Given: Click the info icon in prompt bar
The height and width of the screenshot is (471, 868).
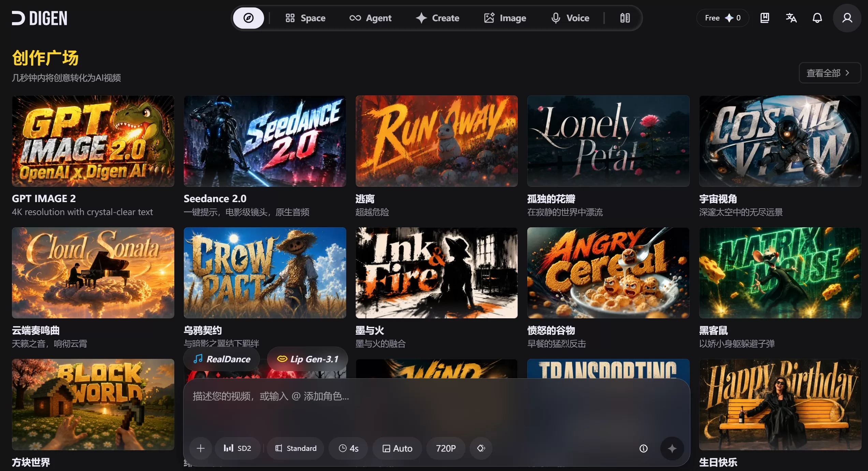Looking at the screenshot, I should tap(643, 449).
